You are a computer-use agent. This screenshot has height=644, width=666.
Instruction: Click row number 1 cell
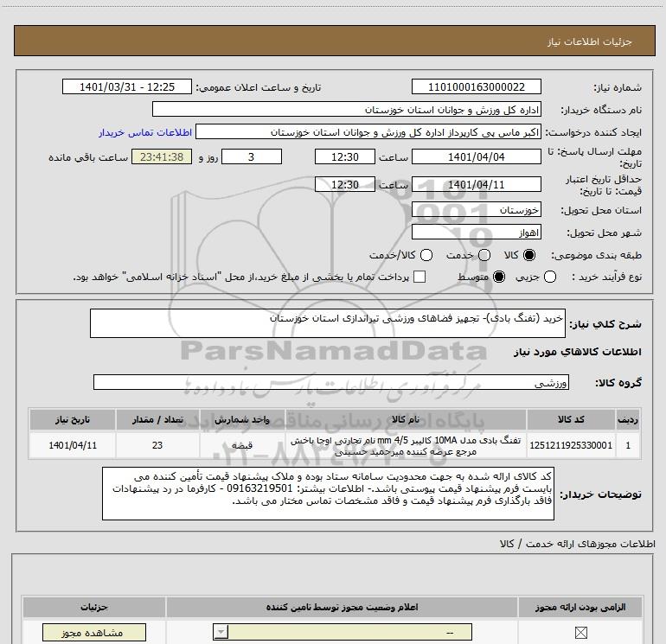[x=628, y=445]
